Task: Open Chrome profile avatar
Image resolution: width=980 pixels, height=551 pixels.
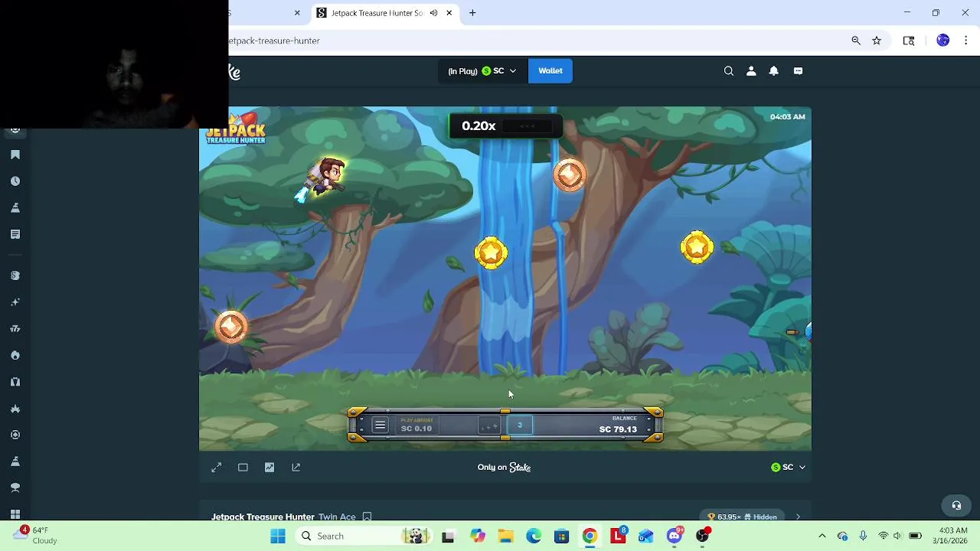Action: point(943,41)
